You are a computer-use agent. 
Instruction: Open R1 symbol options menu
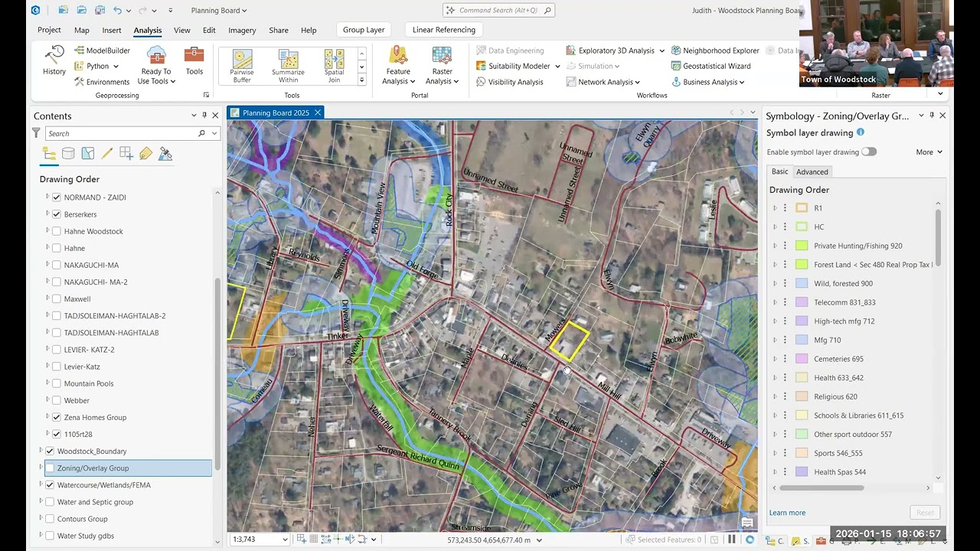pos(785,208)
